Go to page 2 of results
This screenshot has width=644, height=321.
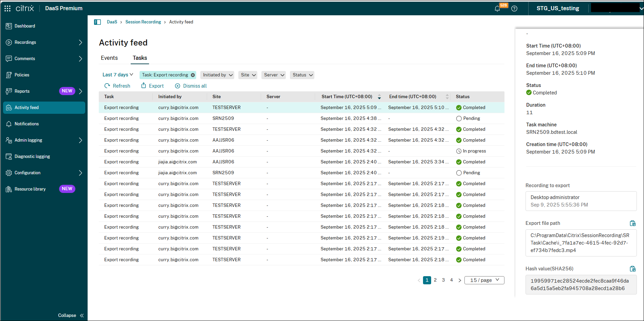435,280
